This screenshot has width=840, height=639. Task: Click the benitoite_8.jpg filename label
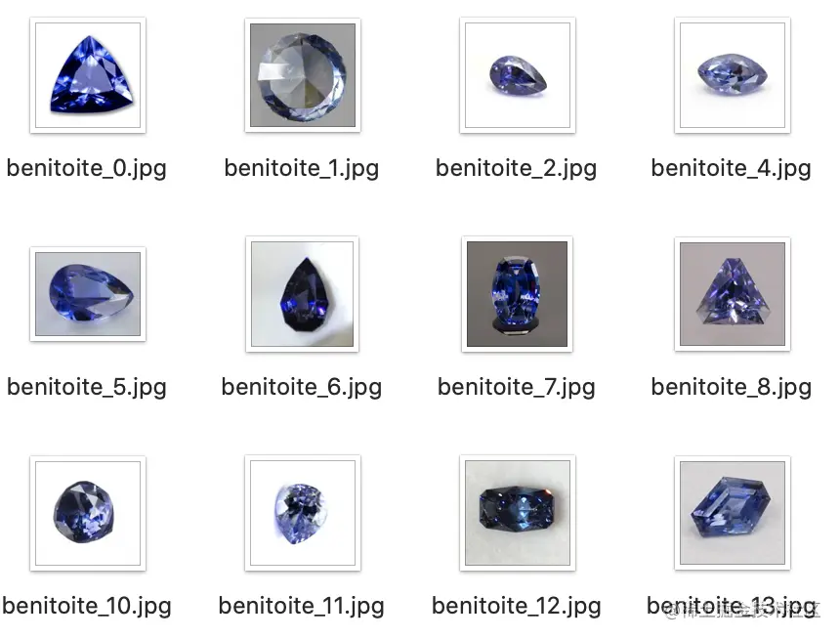click(x=732, y=388)
